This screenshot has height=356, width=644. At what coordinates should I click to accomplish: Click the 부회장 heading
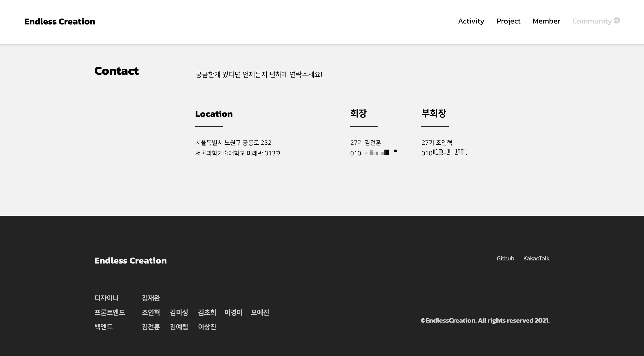[433, 114]
